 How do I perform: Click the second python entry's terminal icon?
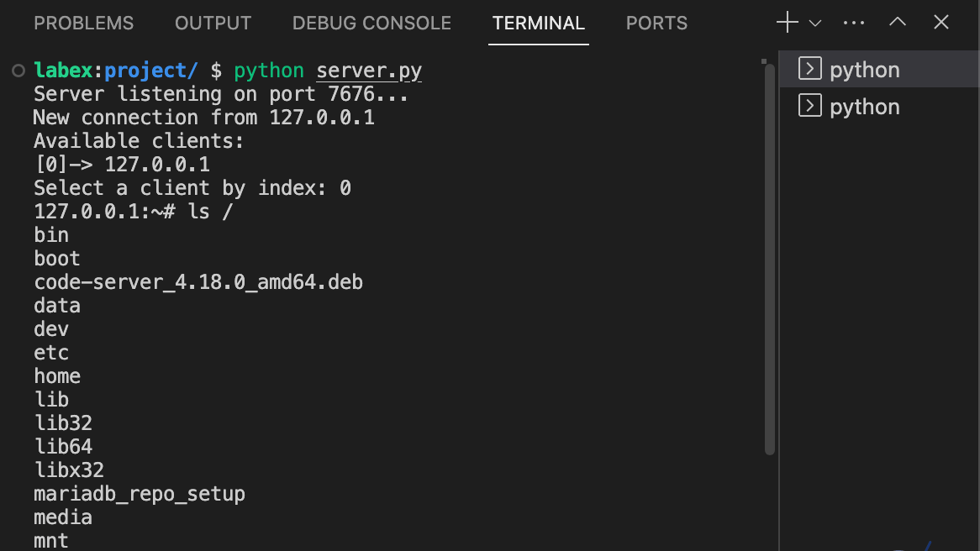click(x=809, y=106)
